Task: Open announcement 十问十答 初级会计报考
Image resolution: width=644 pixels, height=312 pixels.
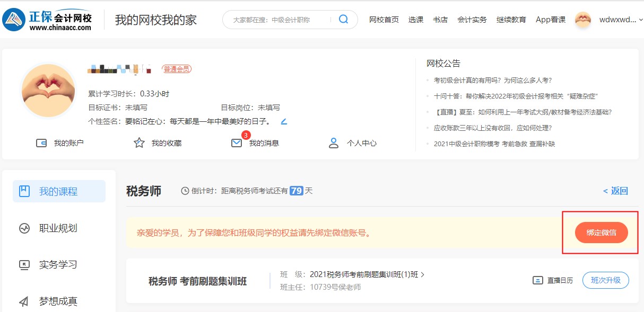Action: click(516, 96)
